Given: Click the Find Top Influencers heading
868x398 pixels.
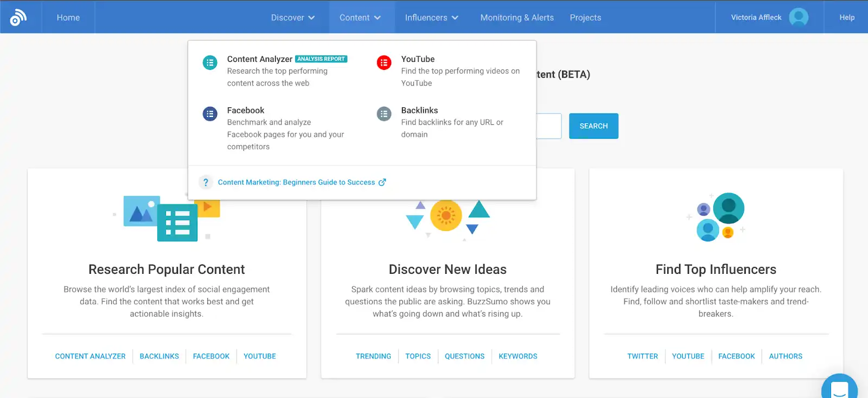Looking at the screenshot, I should click(x=716, y=269).
